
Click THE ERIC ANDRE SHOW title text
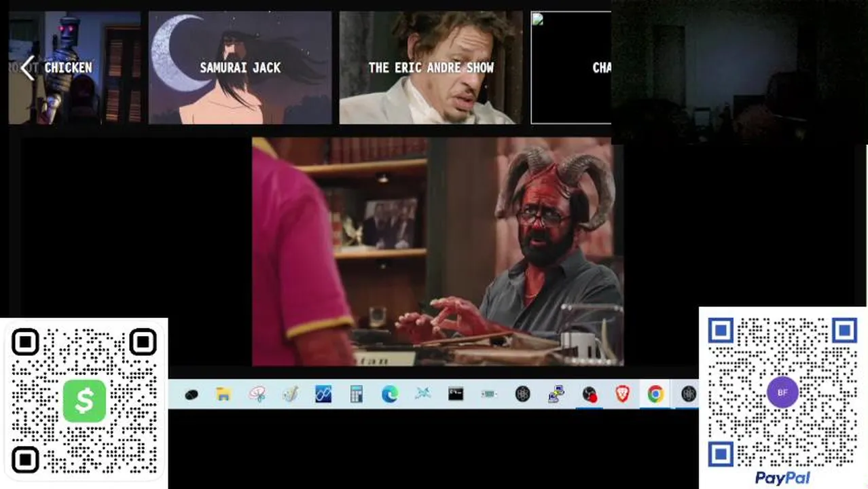click(x=431, y=67)
